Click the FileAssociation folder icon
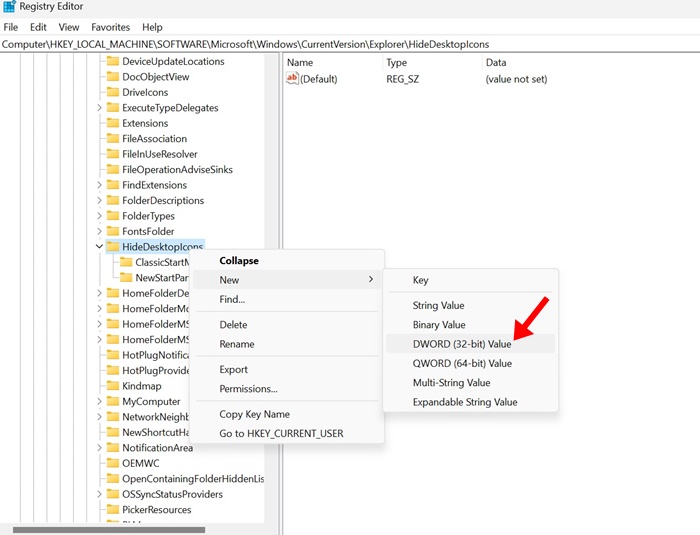 point(113,138)
